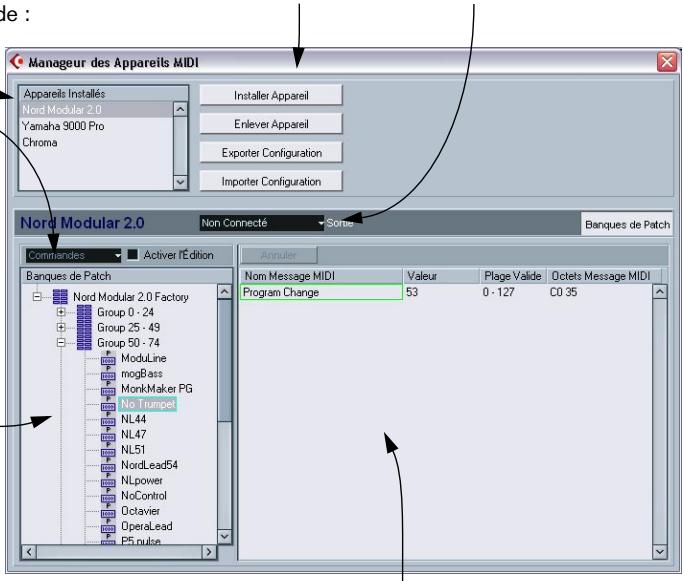Click the greyed Annuler button
Image resolution: width=684 pixels, height=581 pixels.
tap(279, 255)
